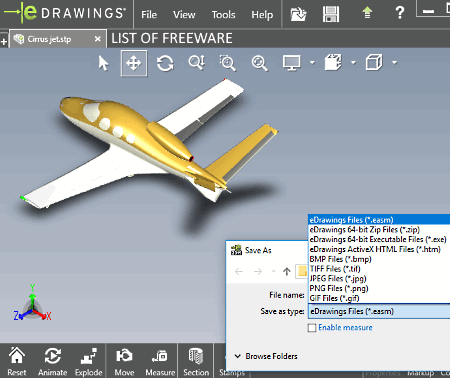
Task: Activate the Rotate tool
Action: tap(165, 63)
